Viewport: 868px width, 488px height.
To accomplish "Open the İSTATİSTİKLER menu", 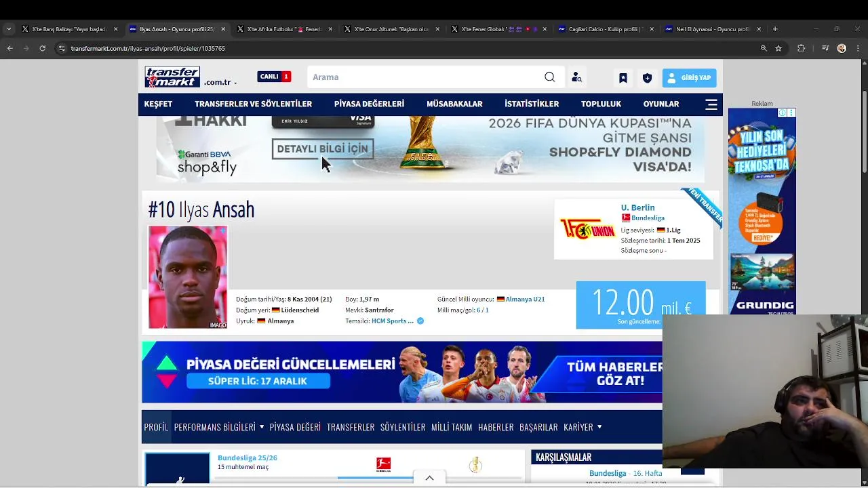I will click(532, 104).
